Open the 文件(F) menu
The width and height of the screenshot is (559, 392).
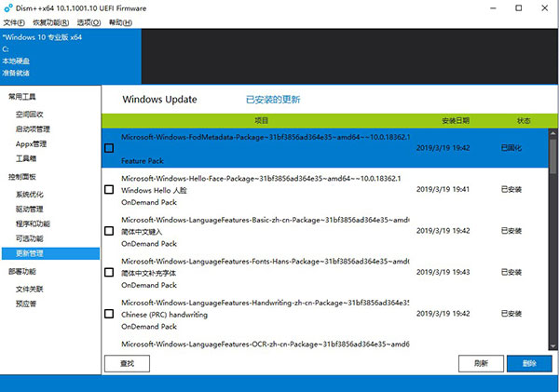14,22
